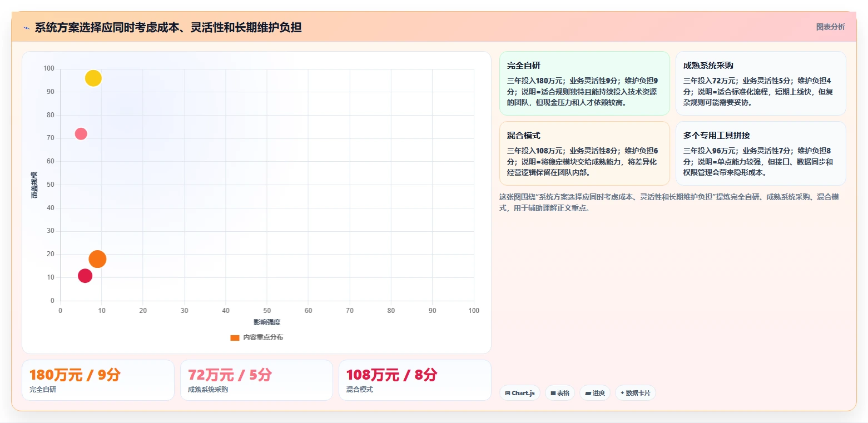The image size is (868, 423).
Task: Click the 成熟系统采购 label under 72万元
Action: pos(208,390)
